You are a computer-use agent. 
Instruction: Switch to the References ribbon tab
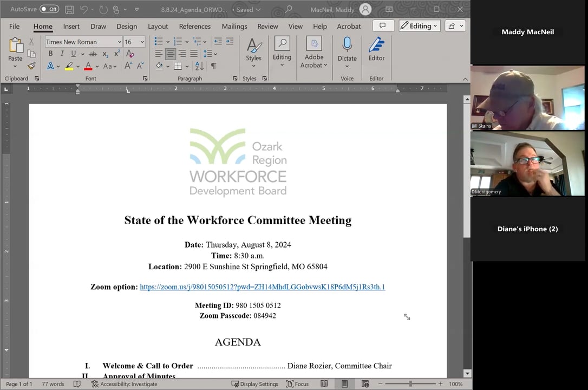tap(194, 26)
